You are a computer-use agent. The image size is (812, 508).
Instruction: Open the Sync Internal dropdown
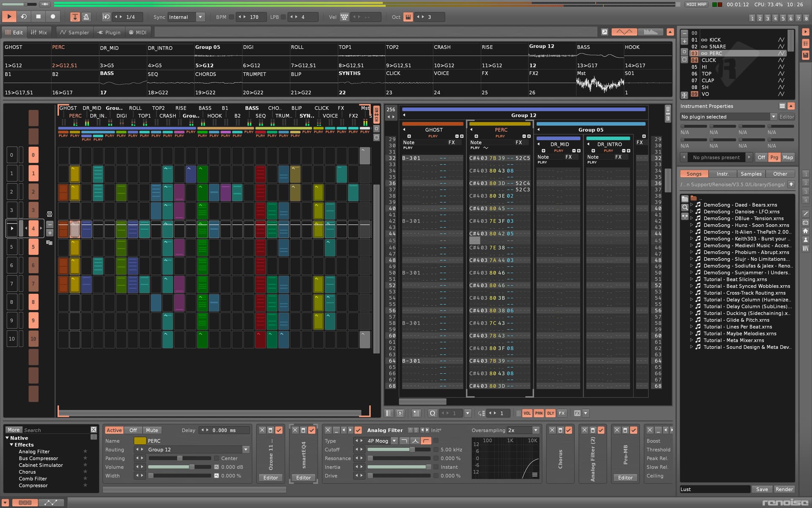click(x=186, y=17)
